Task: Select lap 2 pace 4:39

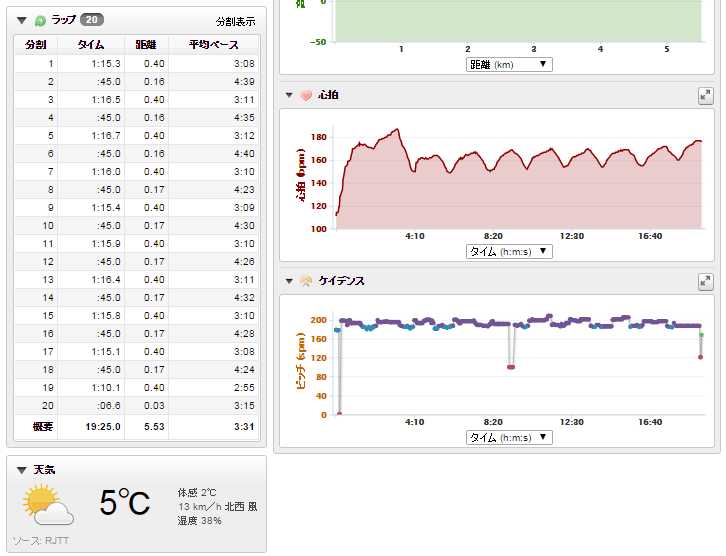Action: 244,82
